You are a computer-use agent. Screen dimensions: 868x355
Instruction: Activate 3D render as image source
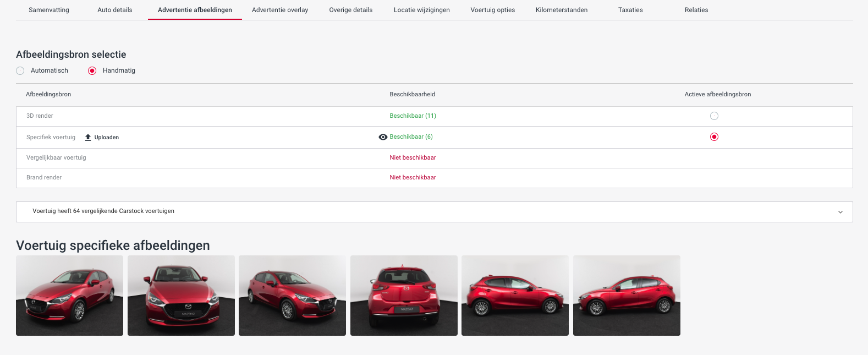(714, 116)
